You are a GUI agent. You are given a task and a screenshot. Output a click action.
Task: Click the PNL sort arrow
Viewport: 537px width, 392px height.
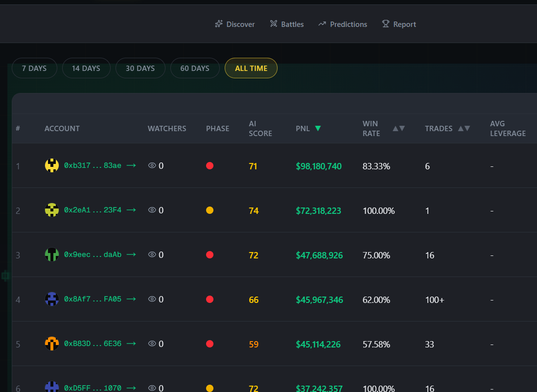[318, 128]
